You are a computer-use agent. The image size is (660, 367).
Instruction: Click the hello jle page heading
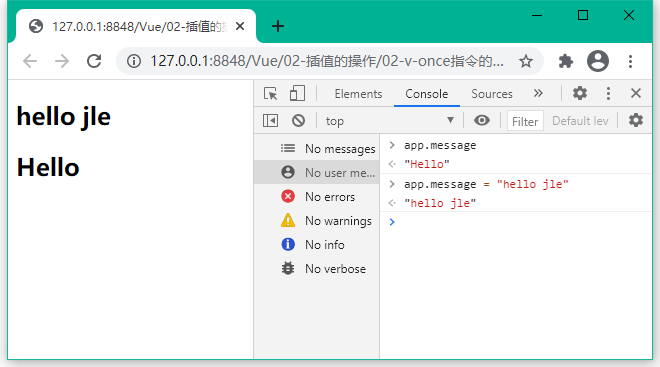tap(64, 117)
